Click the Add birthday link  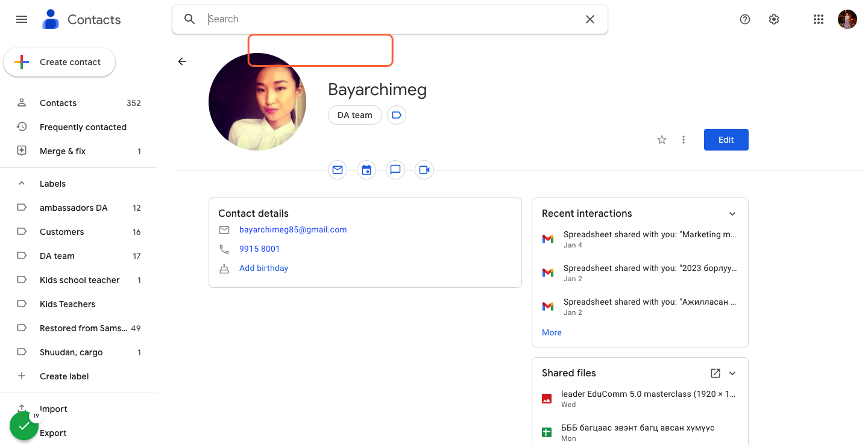click(x=263, y=268)
